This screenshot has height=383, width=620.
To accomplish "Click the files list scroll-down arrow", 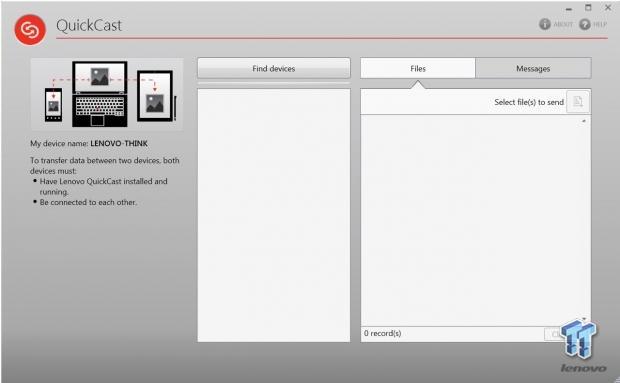I will point(584,319).
